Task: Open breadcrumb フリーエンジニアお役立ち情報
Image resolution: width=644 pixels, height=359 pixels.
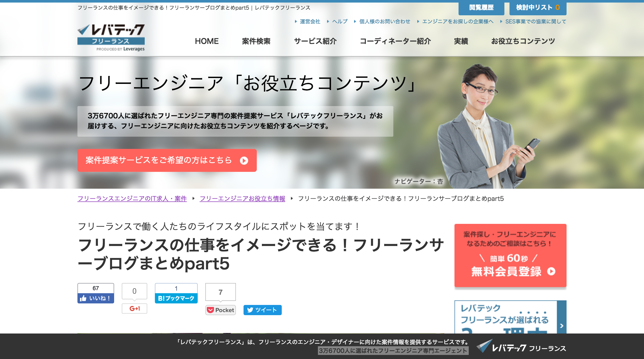Action: (x=242, y=199)
